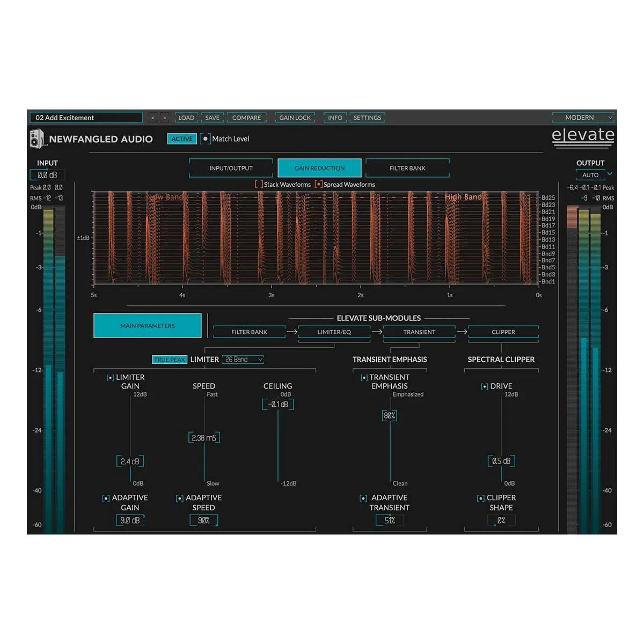Click the Gain Lock button
Viewport: 644px width, 644px height.
295,118
